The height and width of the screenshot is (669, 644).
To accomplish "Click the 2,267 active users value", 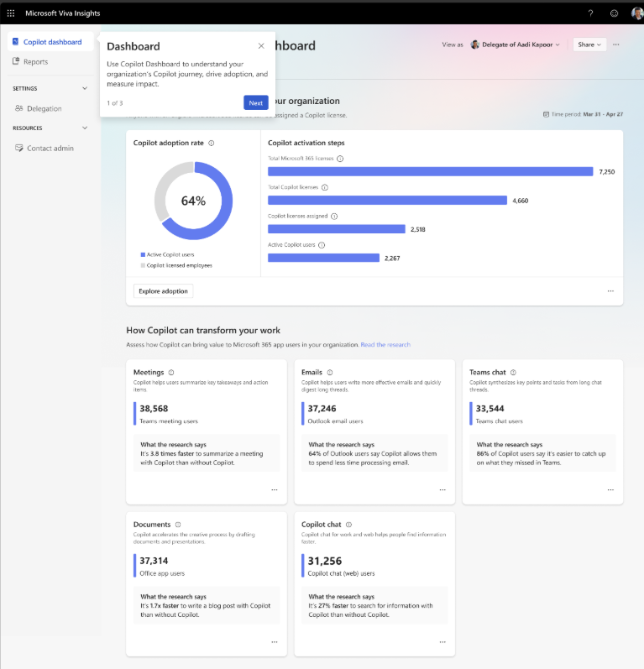I will (392, 259).
